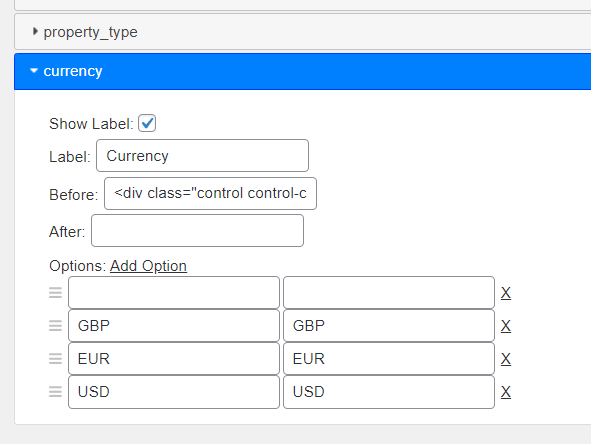
Task: Click the Add Option link
Action: click(x=148, y=266)
